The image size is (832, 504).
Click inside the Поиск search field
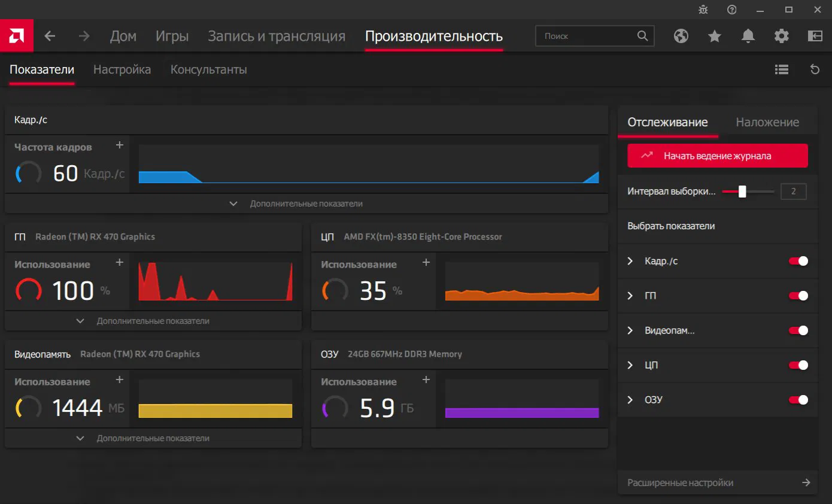pos(587,36)
